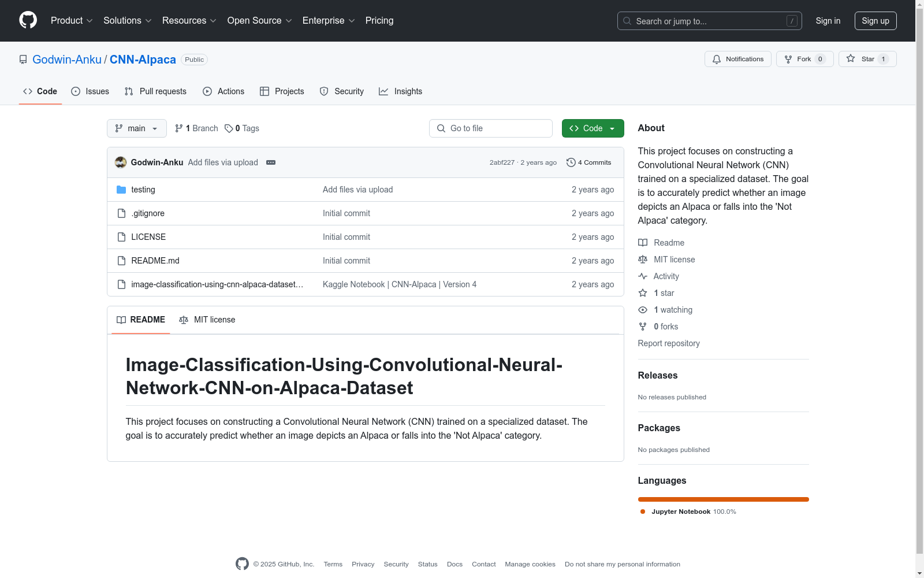Open the README.md file
Viewport: 924px width, 578px height.
[155, 261]
